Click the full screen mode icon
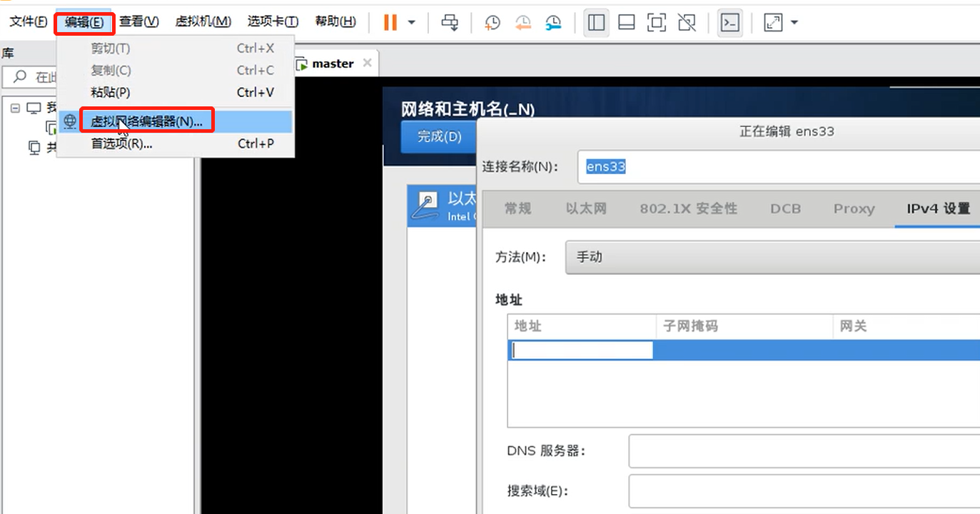Viewport: 980px width, 514px height. [657, 22]
